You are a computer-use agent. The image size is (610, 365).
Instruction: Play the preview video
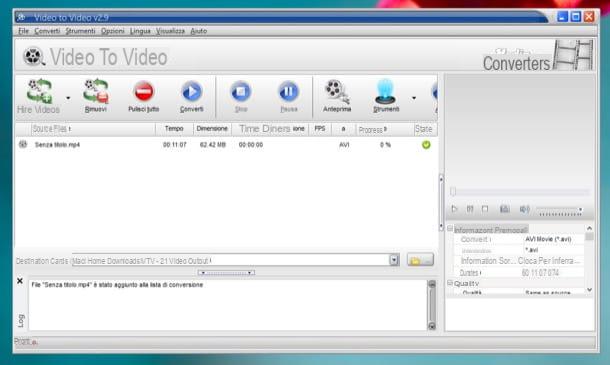454,209
